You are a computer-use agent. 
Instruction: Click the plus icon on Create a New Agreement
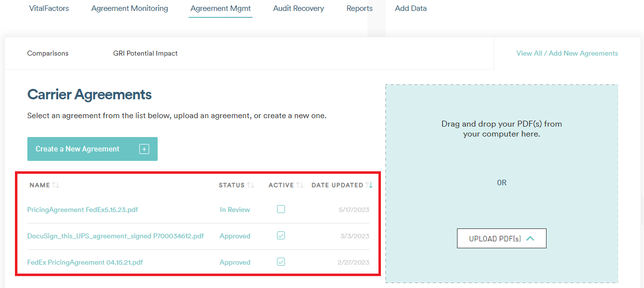coord(144,148)
